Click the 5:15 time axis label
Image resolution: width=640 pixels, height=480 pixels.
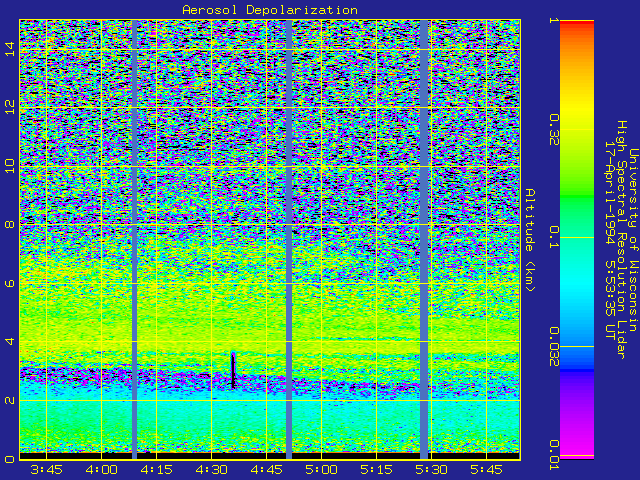click(376, 469)
